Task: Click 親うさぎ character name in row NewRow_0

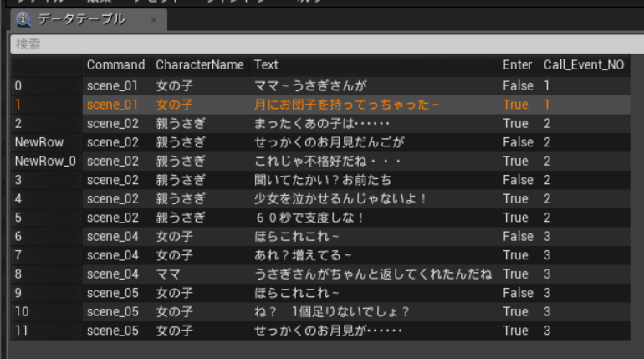Action: pyautogui.click(x=181, y=162)
